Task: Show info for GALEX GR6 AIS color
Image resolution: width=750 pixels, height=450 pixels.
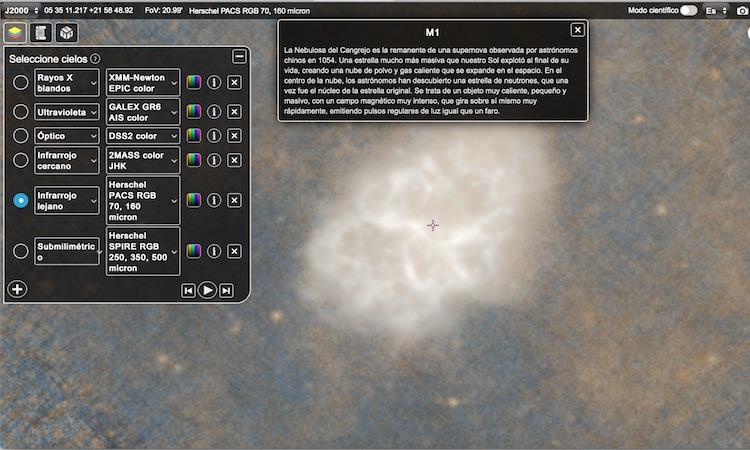Action: (214, 111)
